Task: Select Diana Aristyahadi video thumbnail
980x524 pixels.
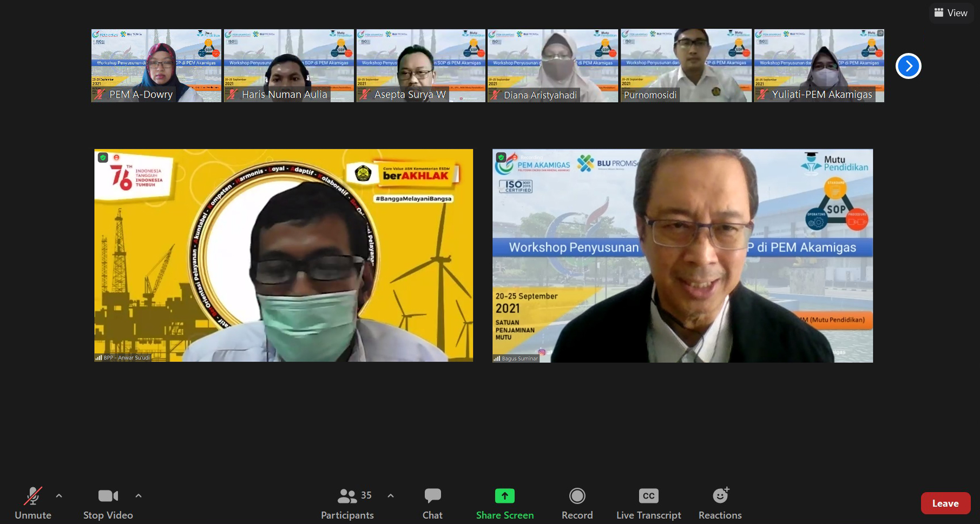Action: pyautogui.click(x=553, y=65)
